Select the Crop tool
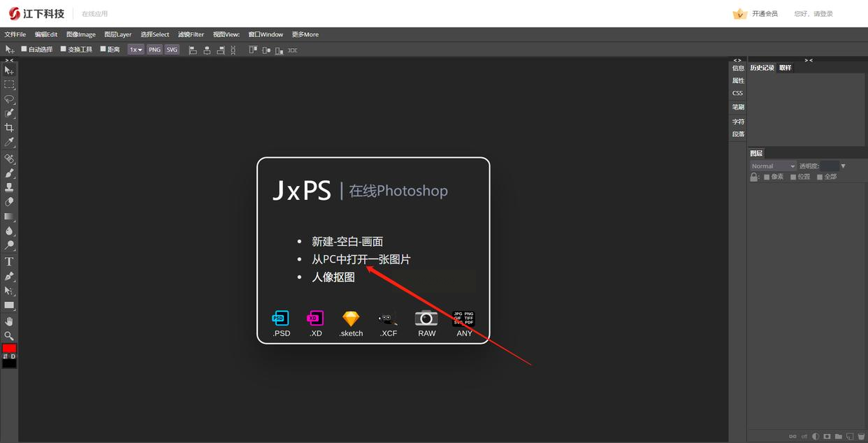The height and width of the screenshot is (443, 868). (9, 128)
